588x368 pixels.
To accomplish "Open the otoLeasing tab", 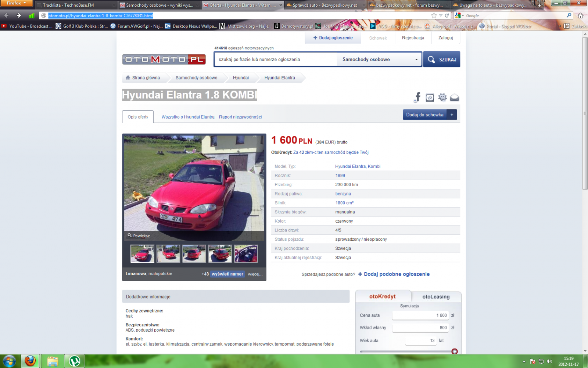I will pos(436,297).
